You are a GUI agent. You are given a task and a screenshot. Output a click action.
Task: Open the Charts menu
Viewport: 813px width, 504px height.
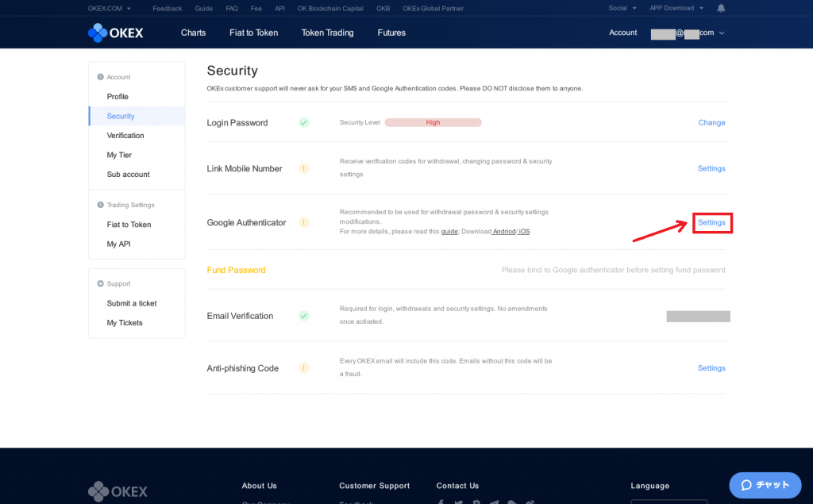194,33
